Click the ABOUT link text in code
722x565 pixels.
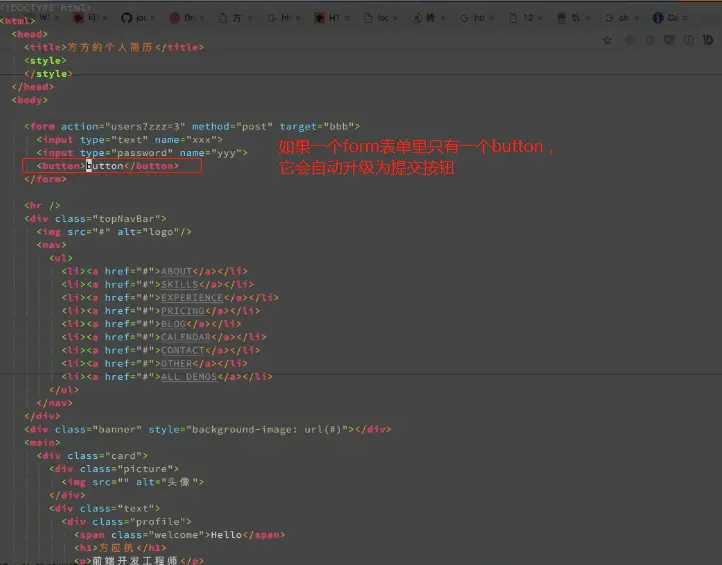pyautogui.click(x=176, y=271)
